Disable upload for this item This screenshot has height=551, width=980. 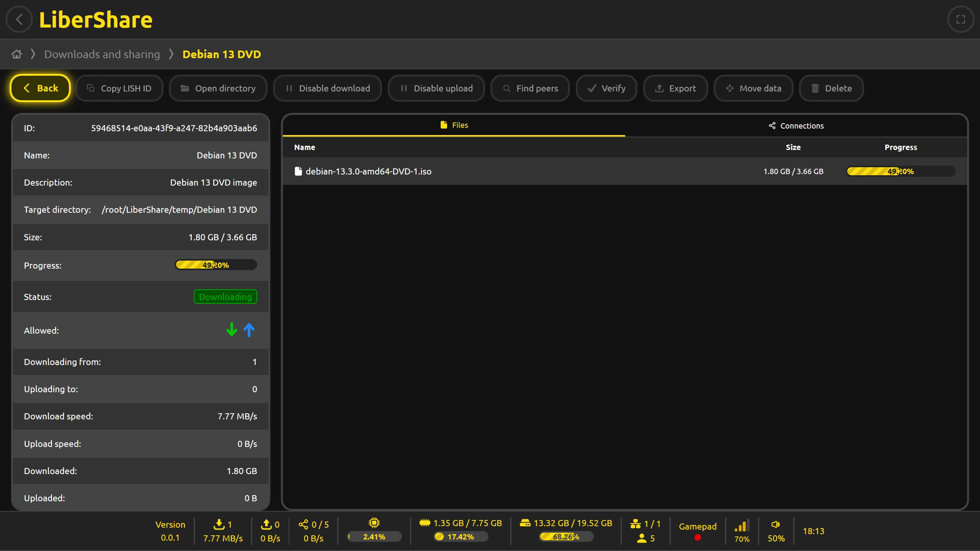tap(436, 88)
